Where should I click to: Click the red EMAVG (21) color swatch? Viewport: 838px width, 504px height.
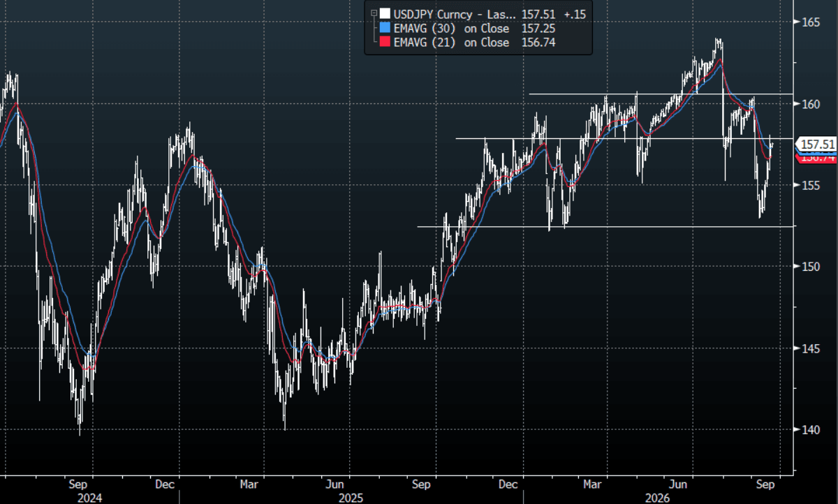[384, 43]
